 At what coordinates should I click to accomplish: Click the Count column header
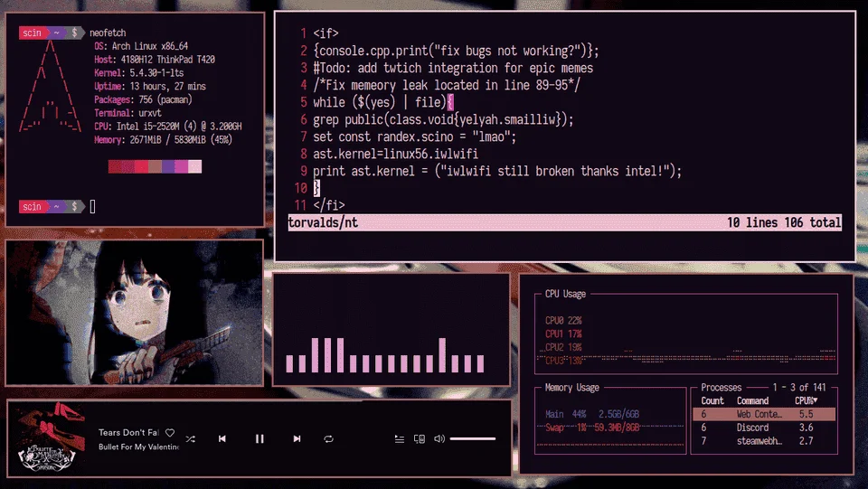pos(712,400)
